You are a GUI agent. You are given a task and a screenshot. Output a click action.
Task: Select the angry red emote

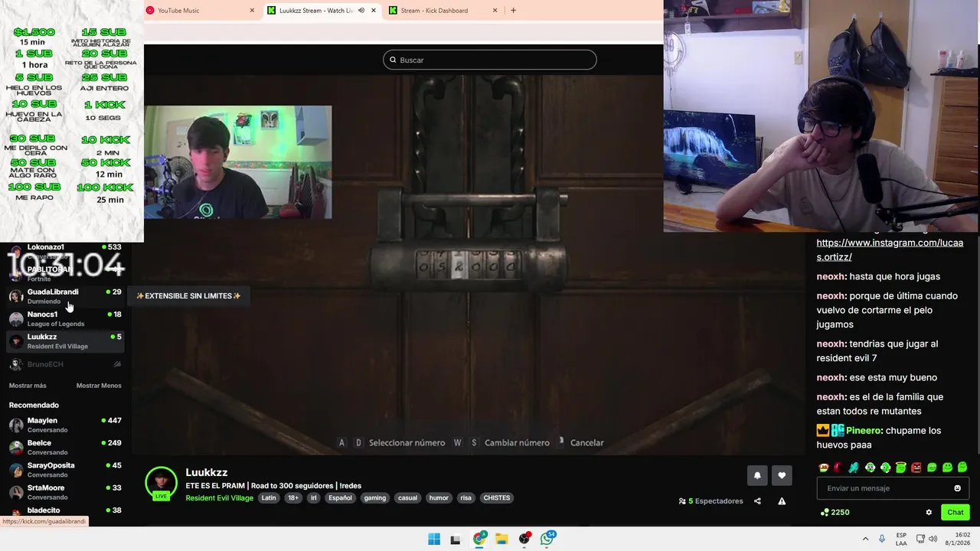(x=916, y=468)
